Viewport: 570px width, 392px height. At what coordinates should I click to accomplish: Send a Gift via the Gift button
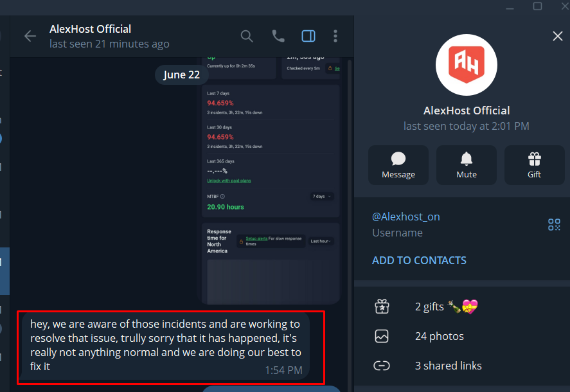click(x=534, y=165)
